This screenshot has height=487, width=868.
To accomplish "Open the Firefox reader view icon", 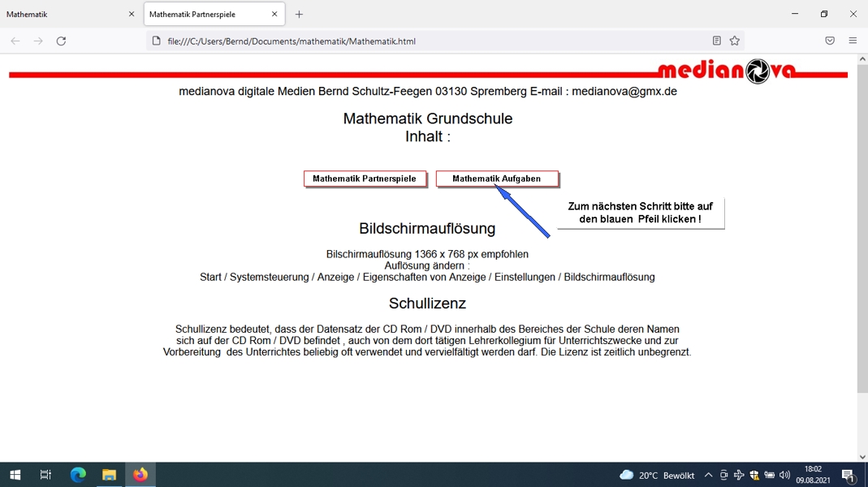I will [x=716, y=41].
